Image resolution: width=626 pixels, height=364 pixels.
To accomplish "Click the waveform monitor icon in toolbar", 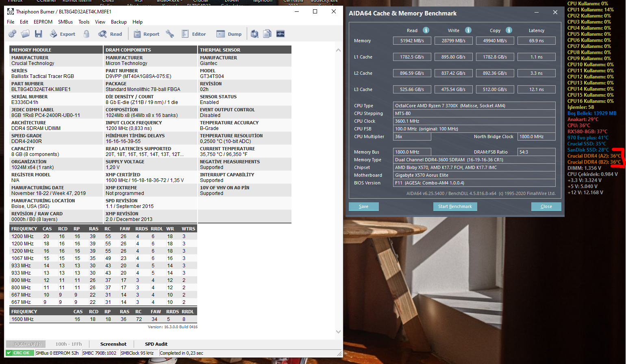I will pyautogui.click(x=280, y=34).
